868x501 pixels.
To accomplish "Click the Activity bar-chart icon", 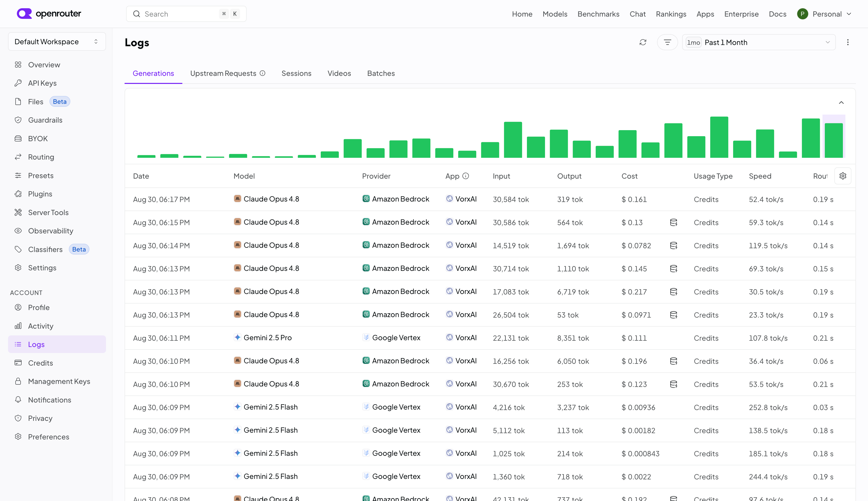I will 18,326.
